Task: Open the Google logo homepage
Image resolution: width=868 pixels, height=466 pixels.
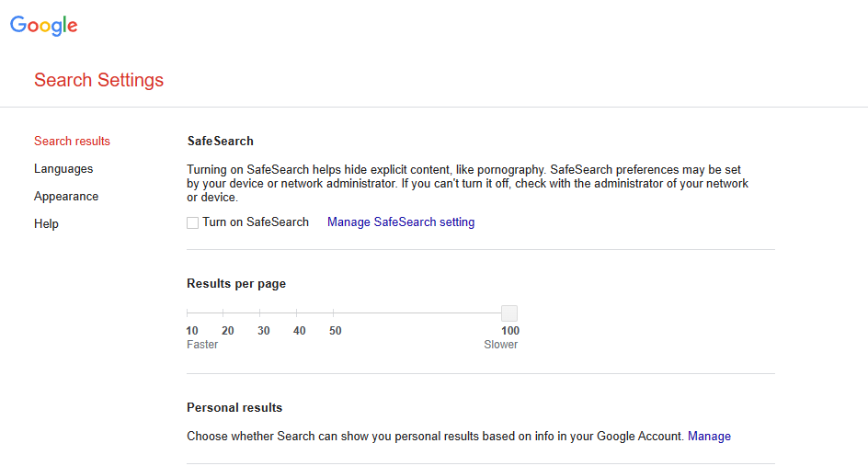Action: pos(44,26)
